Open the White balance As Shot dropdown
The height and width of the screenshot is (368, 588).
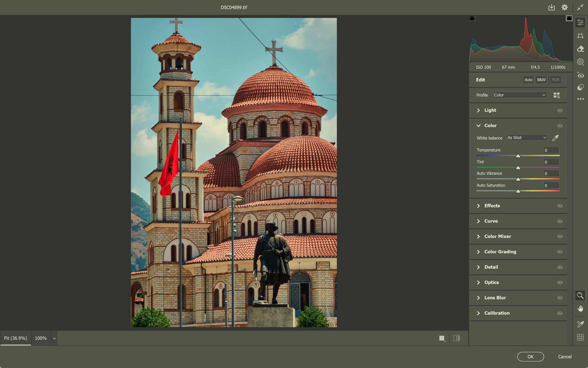[527, 138]
